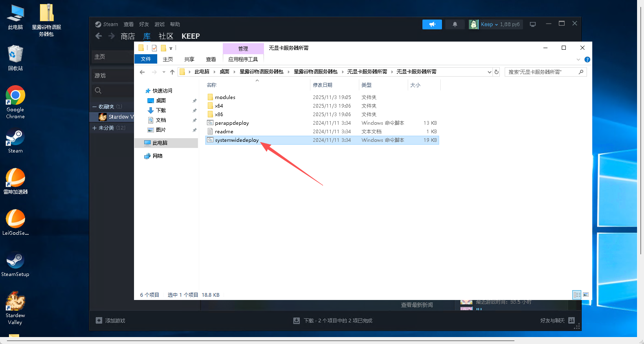This screenshot has width=644, height=344.
Task: Click the Steam announcements megaphone icon
Action: [432, 24]
